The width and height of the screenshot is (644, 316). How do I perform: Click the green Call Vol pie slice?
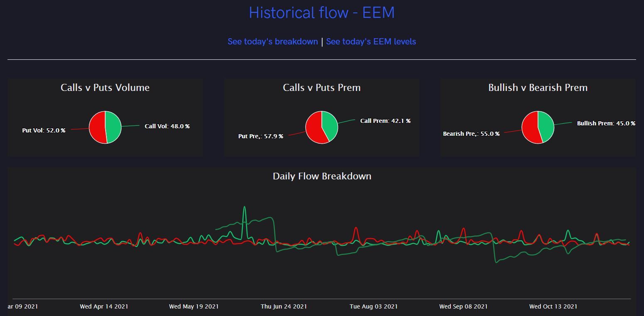tap(113, 127)
